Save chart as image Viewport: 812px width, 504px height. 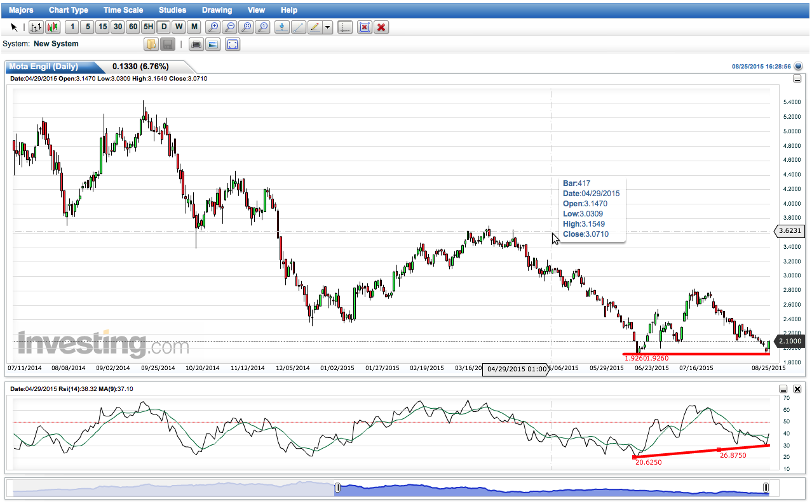pos(213,44)
